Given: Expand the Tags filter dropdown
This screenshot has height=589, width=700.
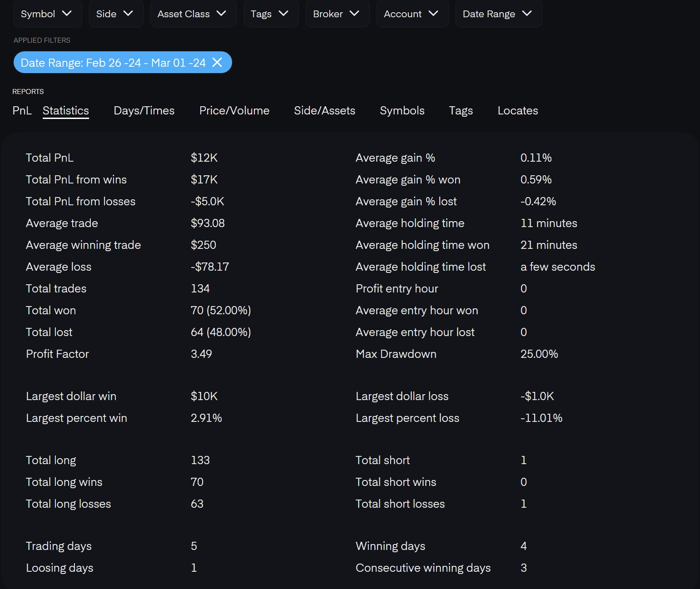Looking at the screenshot, I should point(270,14).
